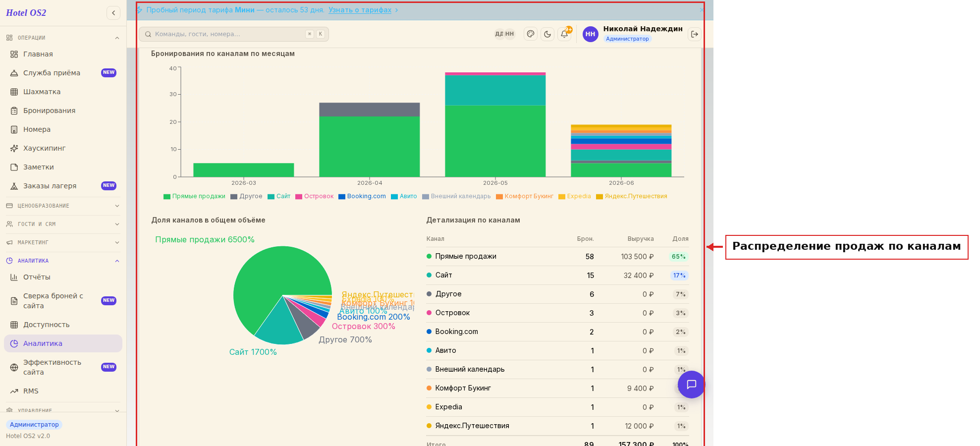Click the logout icon beside the user name
This screenshot has height=446, width=980.
tap(695, 34)
